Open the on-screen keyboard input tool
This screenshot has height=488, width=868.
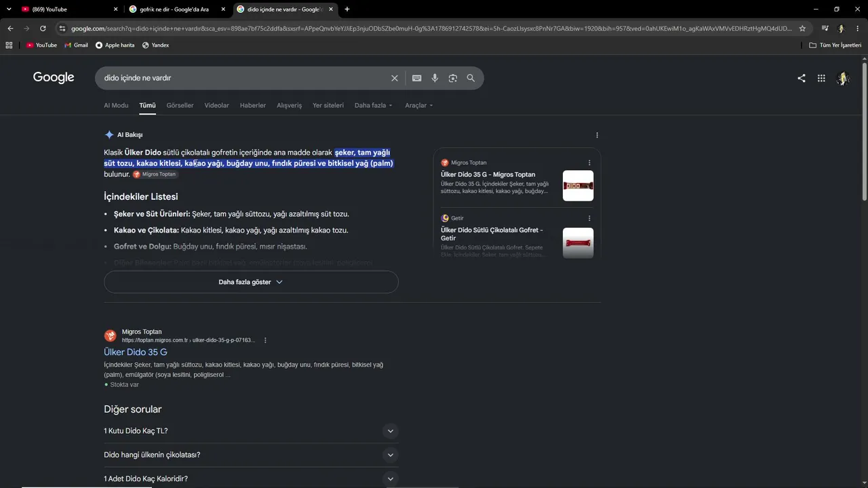pyautogui.click(x=417, y=78)
